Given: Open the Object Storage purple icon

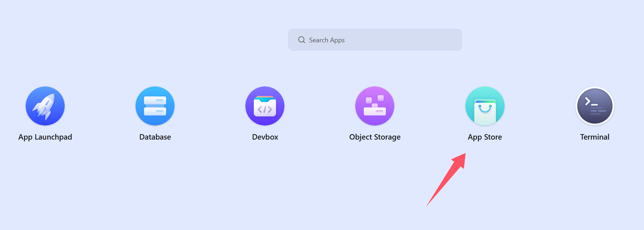Looking at the screenshot, I should click(375, 106).
